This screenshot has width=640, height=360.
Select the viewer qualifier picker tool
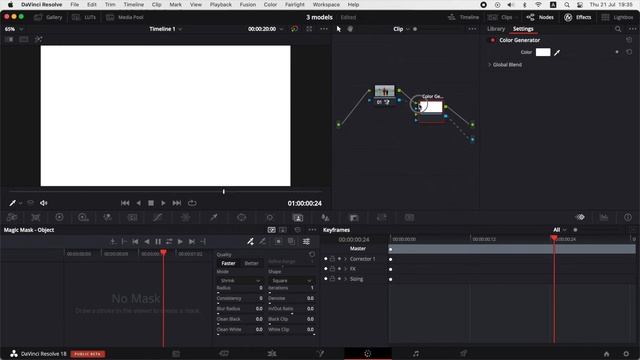(x=12, y=203)
